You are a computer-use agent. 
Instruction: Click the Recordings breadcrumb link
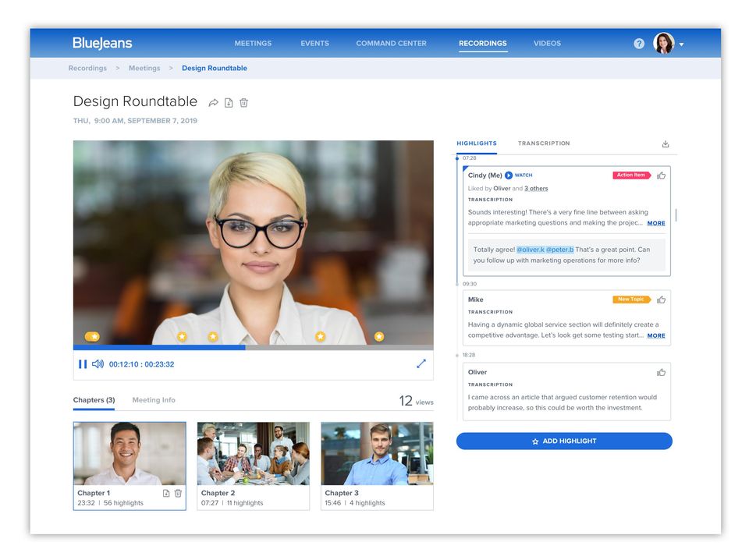(87, 69)
